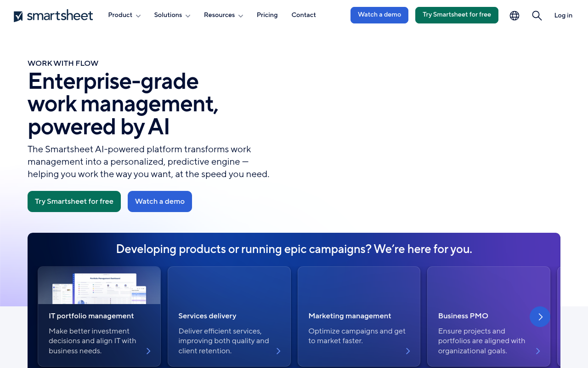
Task: Expand the Solutions menu
Action: pos(172,15)
